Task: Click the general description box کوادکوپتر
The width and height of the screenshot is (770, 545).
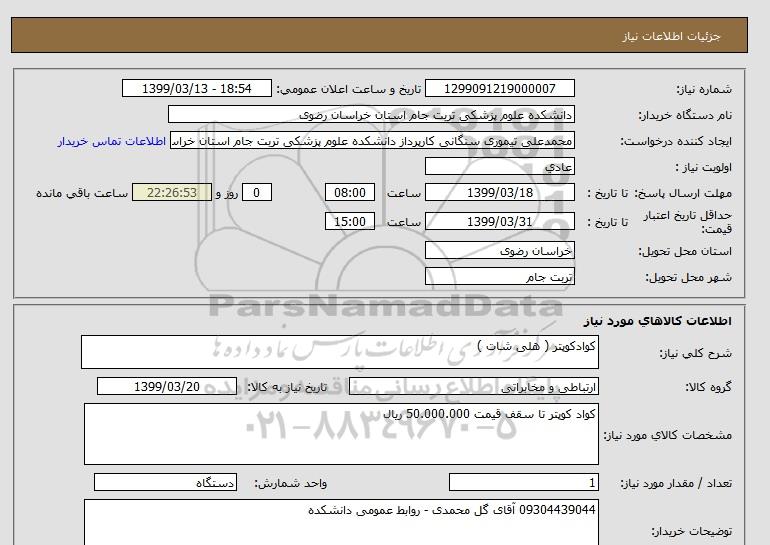Action: 340,352
